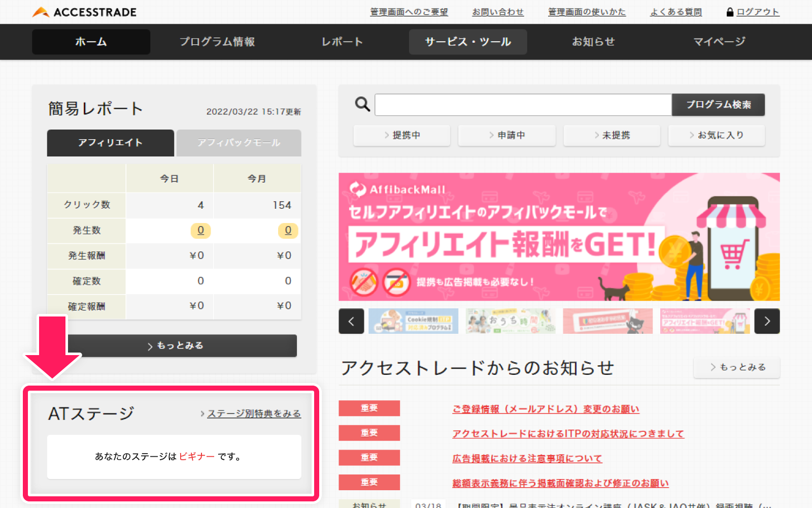Go to the お知らせ navigation item
The image size is (812, 508).
[593, 42]
